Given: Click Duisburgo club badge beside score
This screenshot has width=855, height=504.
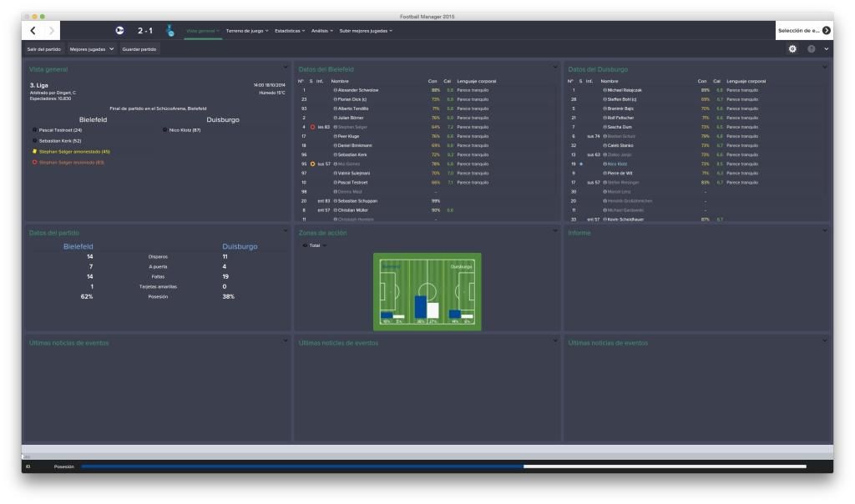Looking at the screenshot, I should click(170, 31).
